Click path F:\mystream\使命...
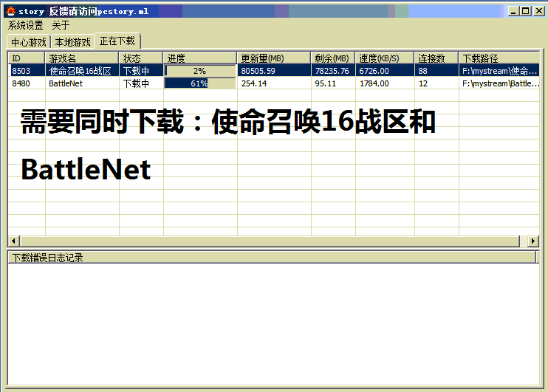The image size is (548, 392). point(499,71)
